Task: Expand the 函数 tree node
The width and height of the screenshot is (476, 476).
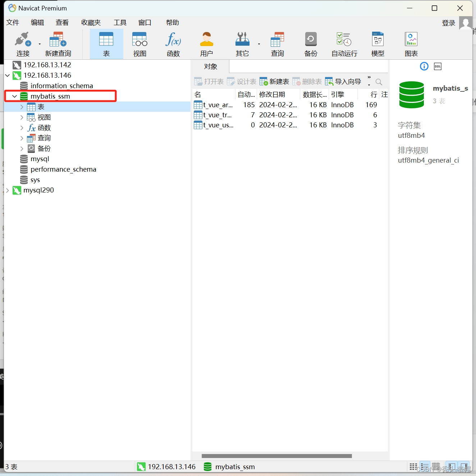Action: pos(22,128)
